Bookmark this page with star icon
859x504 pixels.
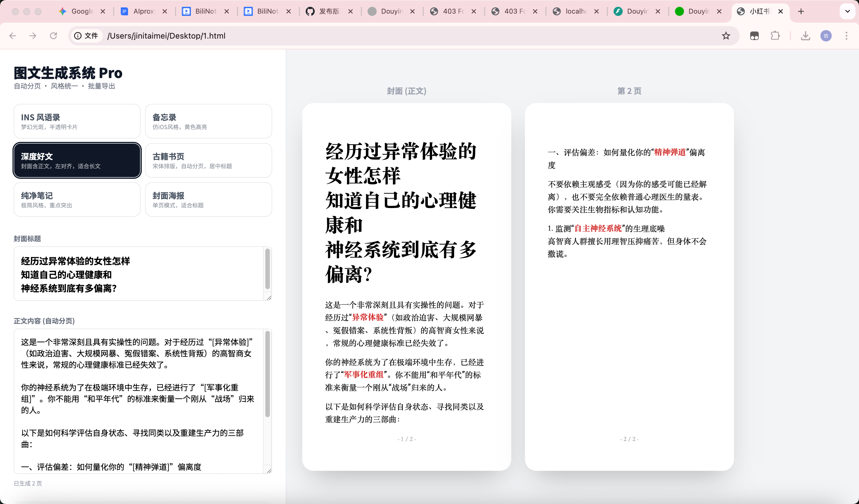[726, 36]
